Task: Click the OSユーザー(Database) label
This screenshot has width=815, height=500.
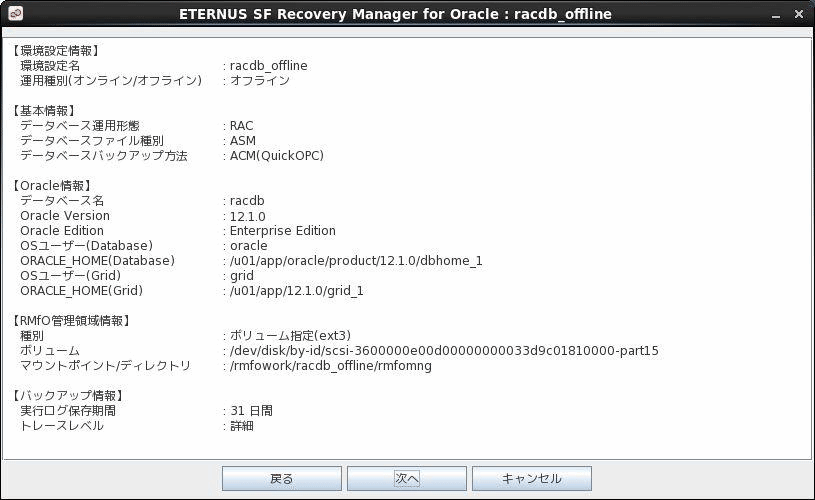Action: point(86,246)
